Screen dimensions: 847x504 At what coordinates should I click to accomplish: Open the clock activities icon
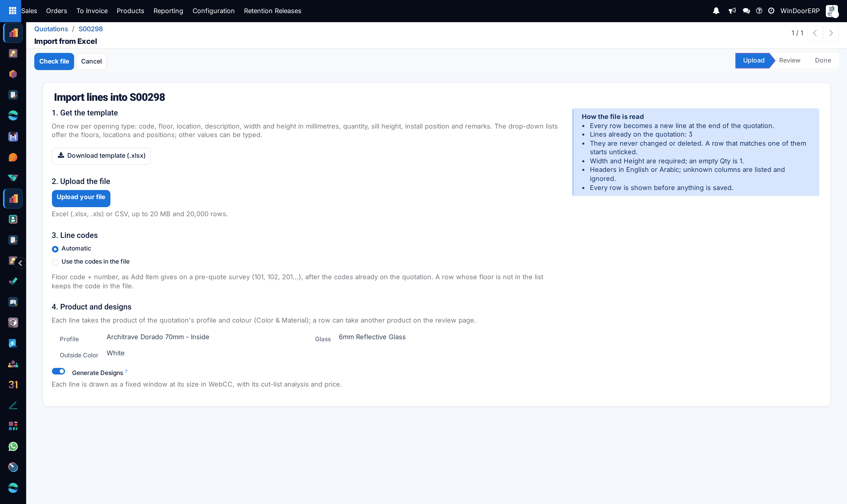[x=771, y=11]
